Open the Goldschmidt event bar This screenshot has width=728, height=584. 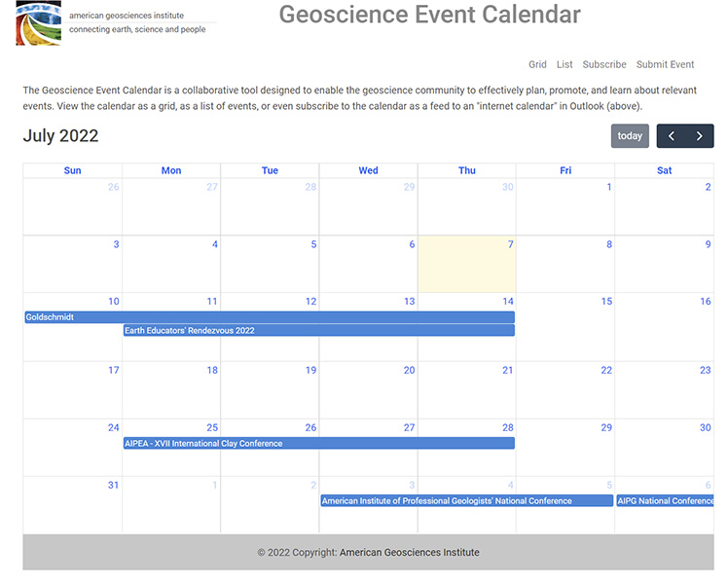[269, 317]
